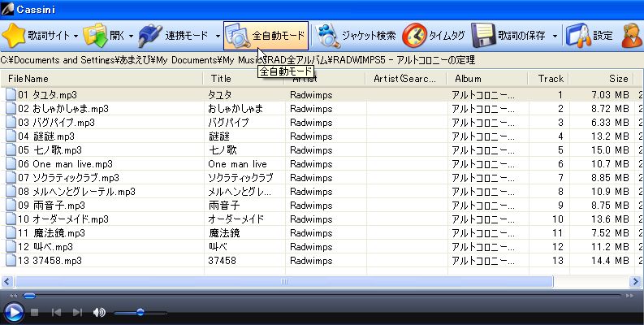Expand the 開く dropdown arrow

pyautogui.click(x=131, y=37)
